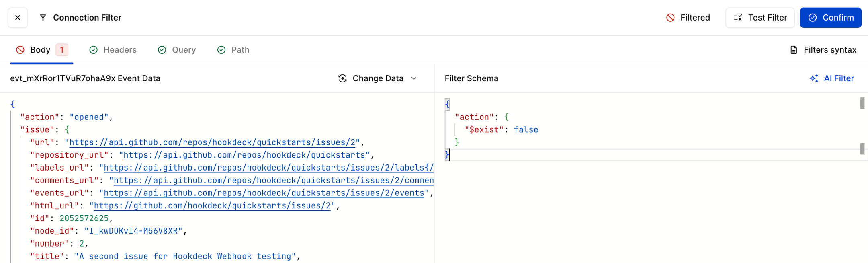Click the document icon next to Filters syntax
The width and height of the screenshot is (868, 263).
click(793, 49)
